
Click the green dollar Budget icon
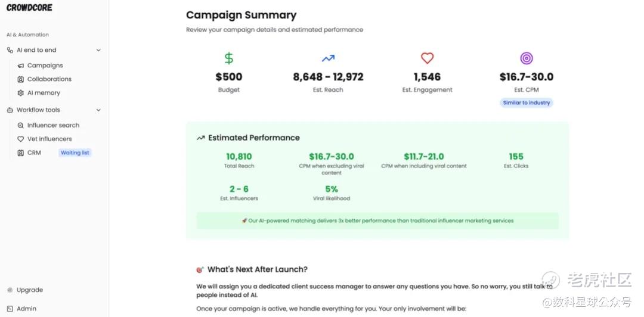(229, 58)
